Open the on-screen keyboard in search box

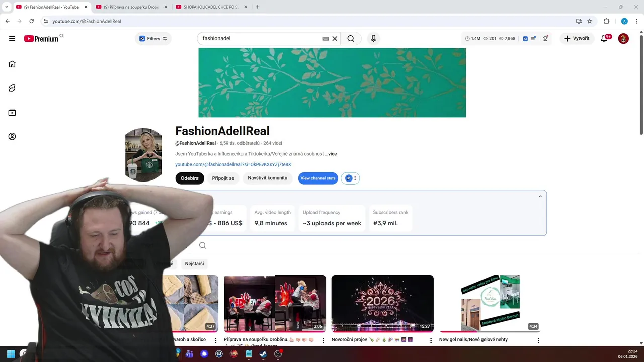[x=326, y=39]
